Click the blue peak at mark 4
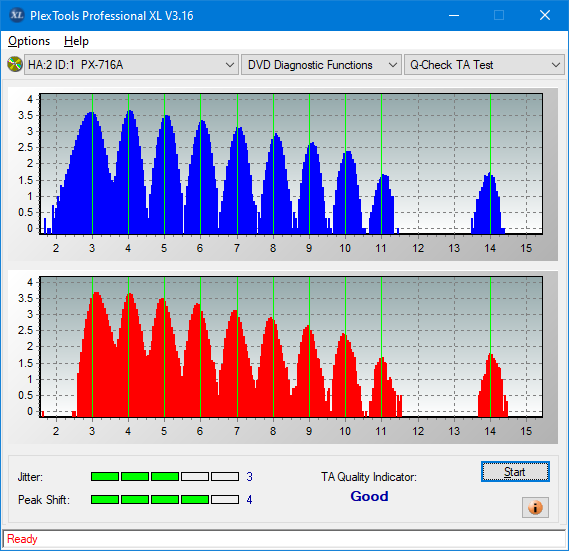569x551 pixels. point(130,172)
